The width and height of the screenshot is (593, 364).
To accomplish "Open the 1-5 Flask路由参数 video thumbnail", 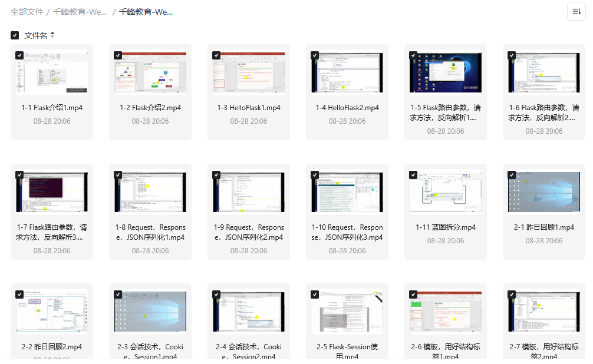I will (x=446, y=72).
